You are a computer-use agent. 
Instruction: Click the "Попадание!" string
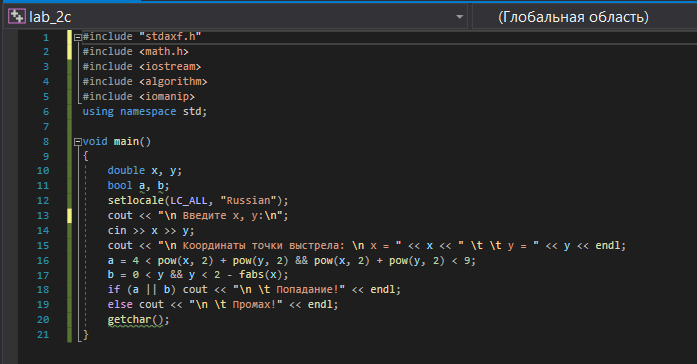(x=289, y=290)
